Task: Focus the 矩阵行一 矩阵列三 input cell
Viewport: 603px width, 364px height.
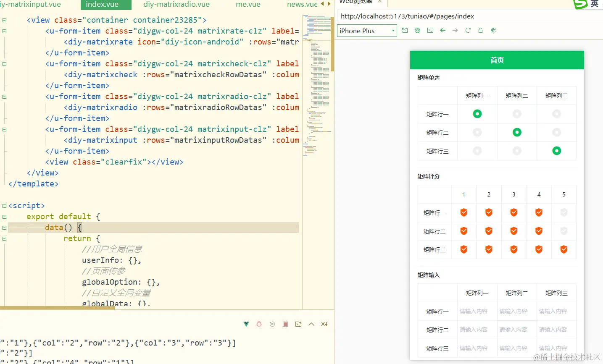Action: pos(556,311)
